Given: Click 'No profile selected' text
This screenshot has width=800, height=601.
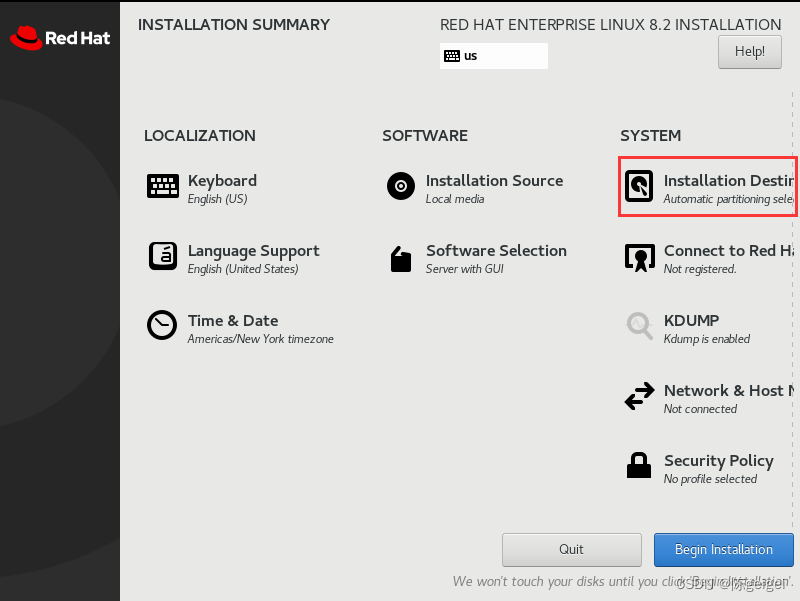Looking at the screenshot, I should [x=710, y=479].
